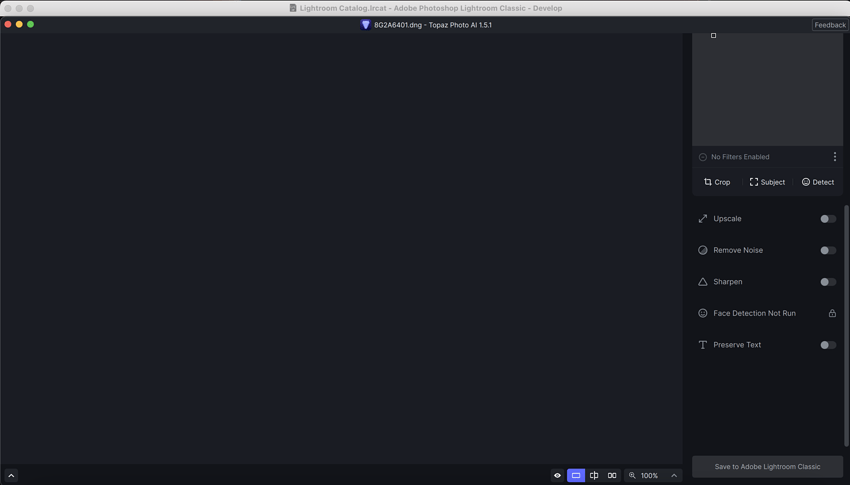The image size is (850, 485).
Task: Click the Face Detection Not Run label
Action: point(754,313)
